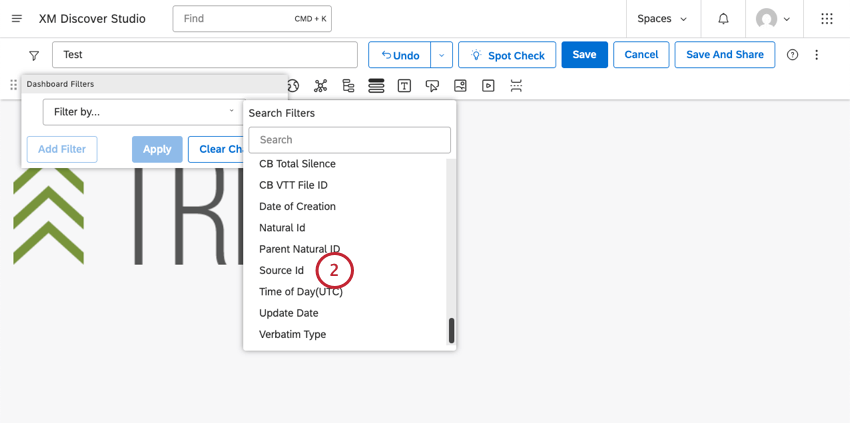Add a text widget from toolbar
This screenshot has height=423, width=850.
click(404, 86)
